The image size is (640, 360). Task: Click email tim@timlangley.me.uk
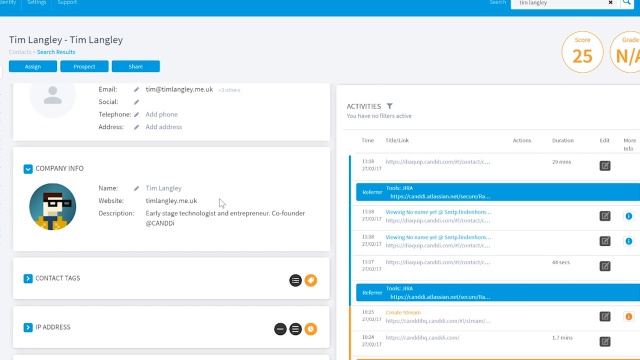179,89
